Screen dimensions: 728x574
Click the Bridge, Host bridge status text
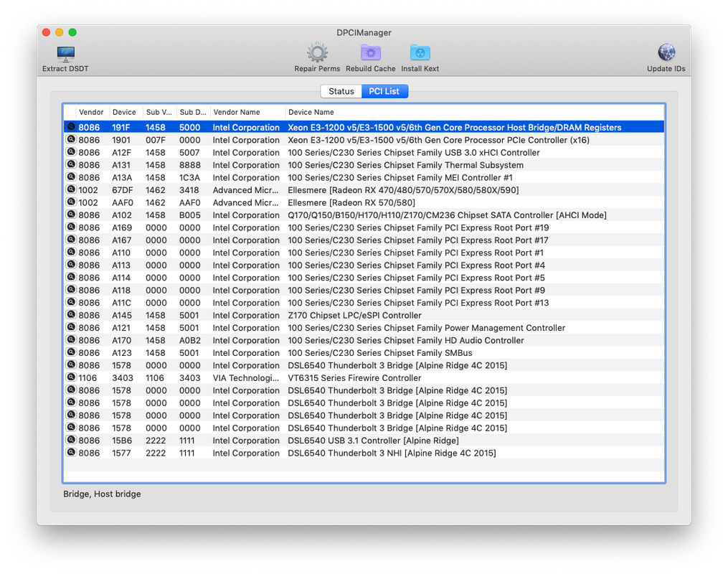click(102, 494)
